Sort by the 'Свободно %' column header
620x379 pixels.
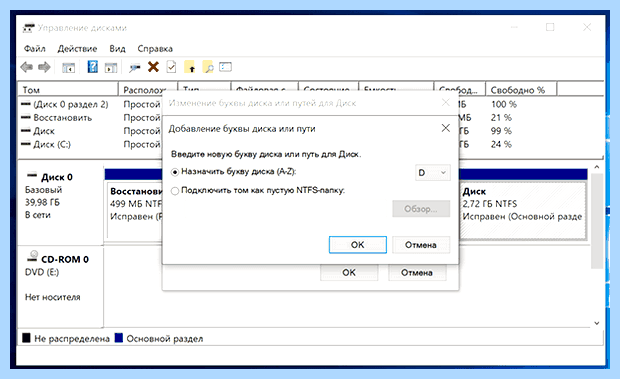tap(521, 90)
